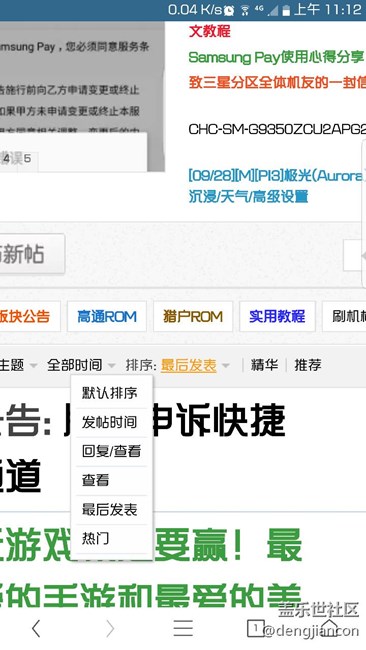Screen dimensions: 366x650
Task: Select slide number 5 on image
Action: click(27, 159)
